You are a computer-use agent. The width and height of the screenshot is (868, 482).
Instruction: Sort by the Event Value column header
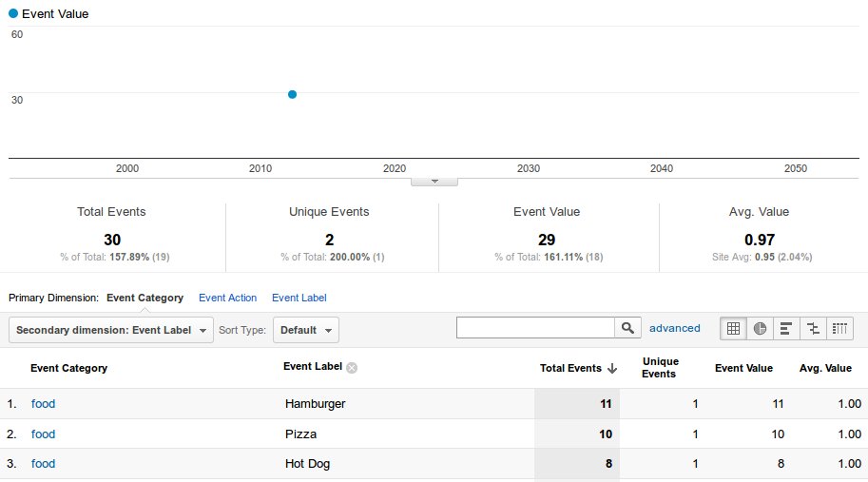click(743, 368)
